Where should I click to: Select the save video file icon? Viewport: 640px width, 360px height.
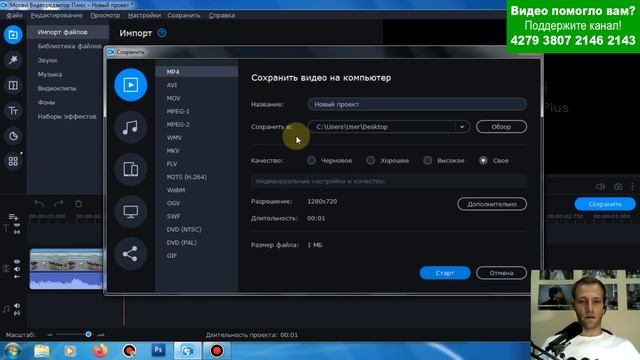[x=131, y=85]
